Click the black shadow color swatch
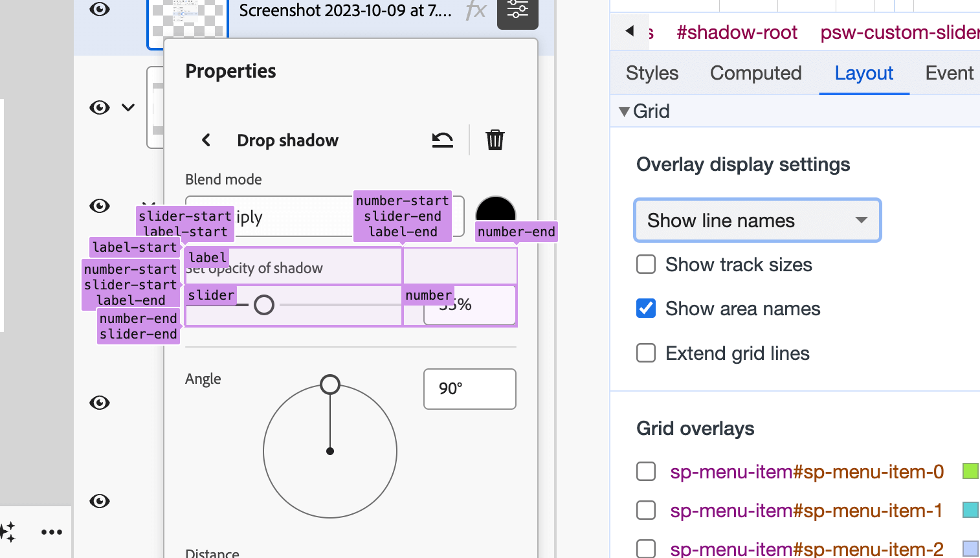980x558 pixels. 496,210
